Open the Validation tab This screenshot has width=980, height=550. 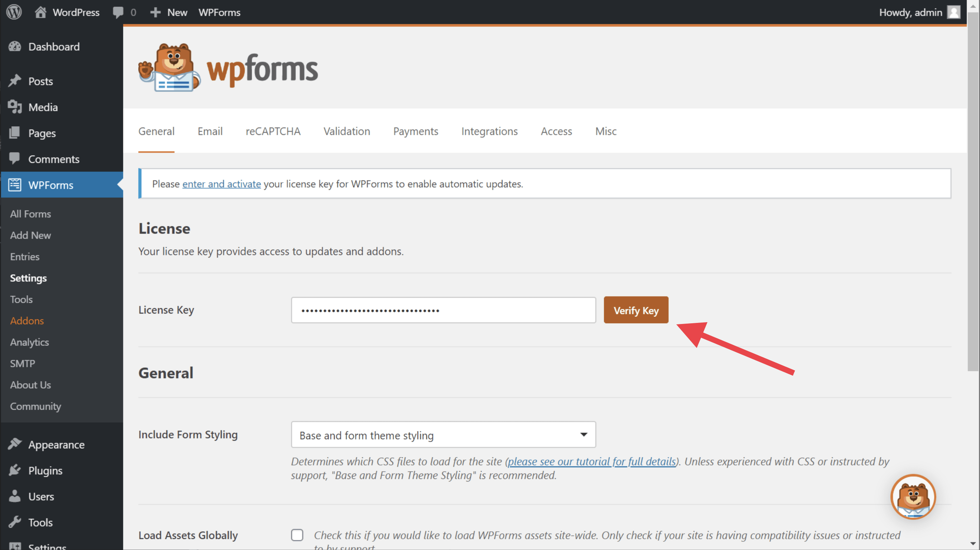point(347,131)
